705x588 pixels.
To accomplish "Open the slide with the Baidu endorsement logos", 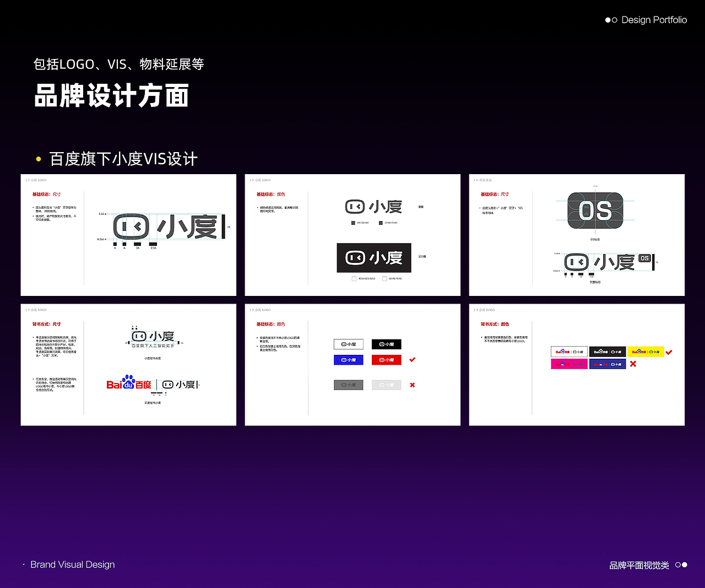I will 128,365.
